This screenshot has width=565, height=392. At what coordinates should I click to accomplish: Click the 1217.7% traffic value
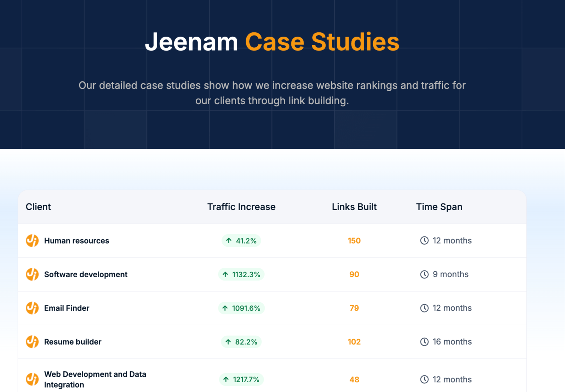click(246, 379)
